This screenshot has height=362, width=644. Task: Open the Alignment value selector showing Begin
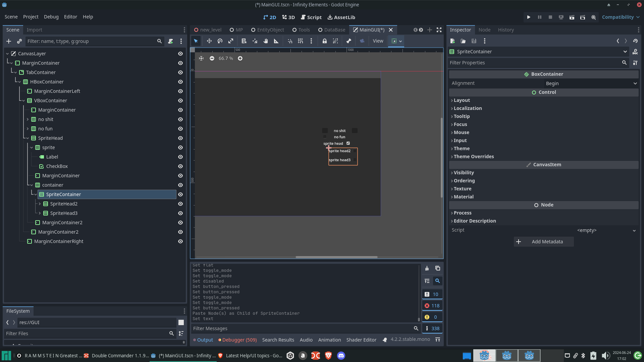pos(591,83)
